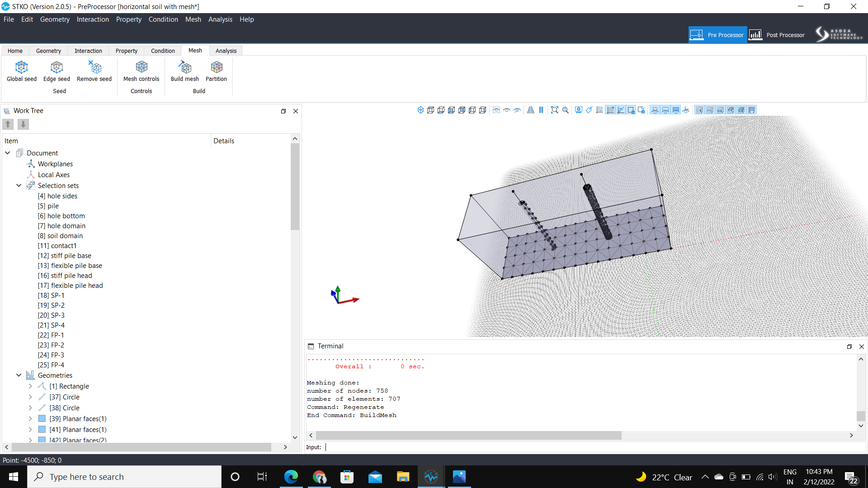Toggle the snap-to-grid angle button
This screenshot has width=868, height=488.
click(x=621, y=110)
